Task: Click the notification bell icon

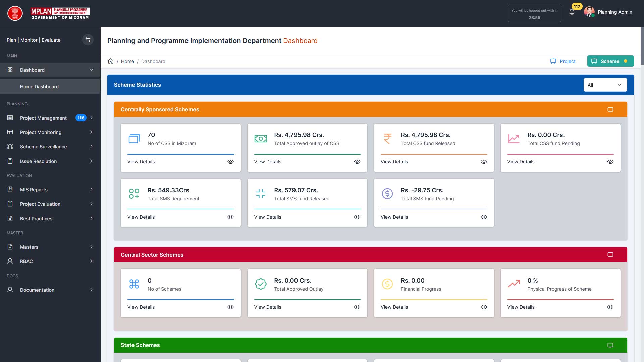Action: click(572, 12)
